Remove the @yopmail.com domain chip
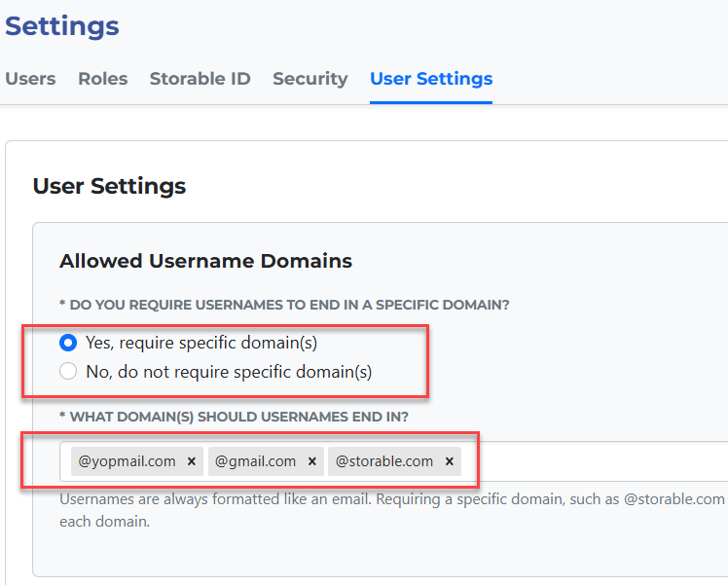The width and height of the screenshot is (728, 585). coord(192,461)
